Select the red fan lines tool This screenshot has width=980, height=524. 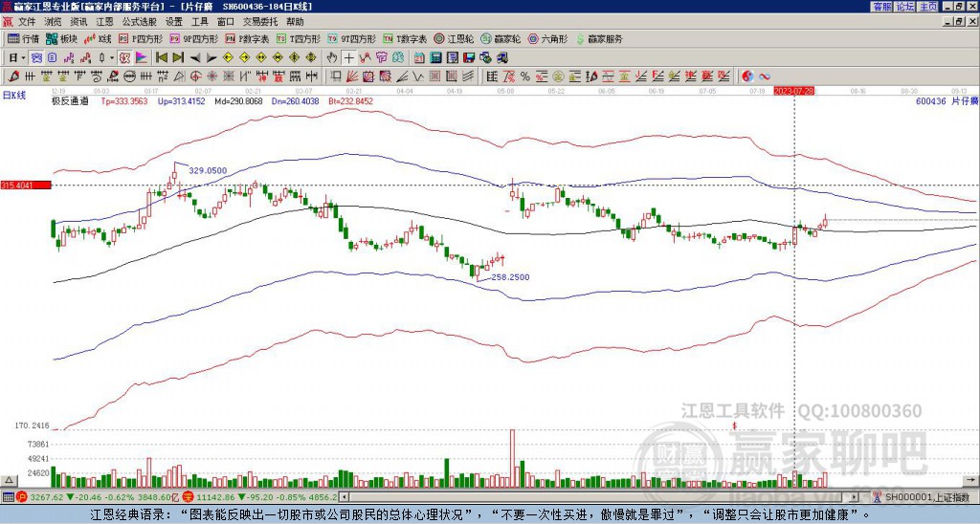352,76
